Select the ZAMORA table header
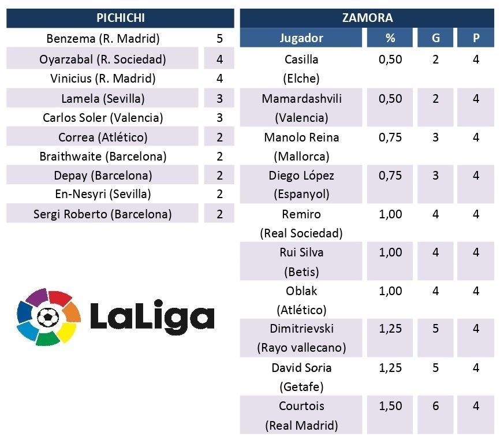This screenshot has height=443, width=504. pyautogui.click(x=367, y=18)
